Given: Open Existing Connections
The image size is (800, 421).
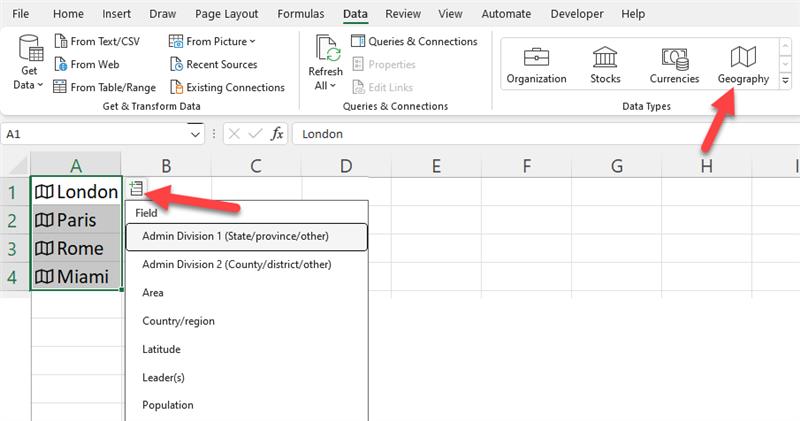Looking at the screenshot, I should tap(227, 87).
